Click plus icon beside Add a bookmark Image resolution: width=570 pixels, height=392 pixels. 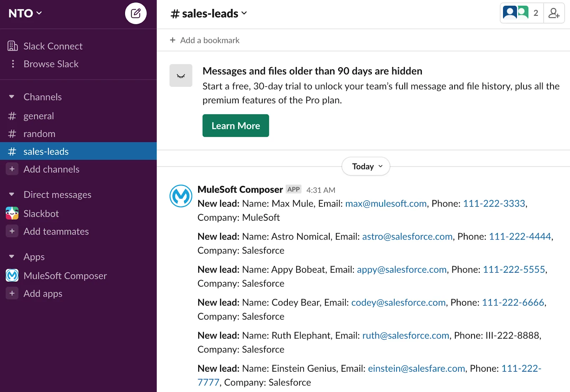(x=173, y=40)
